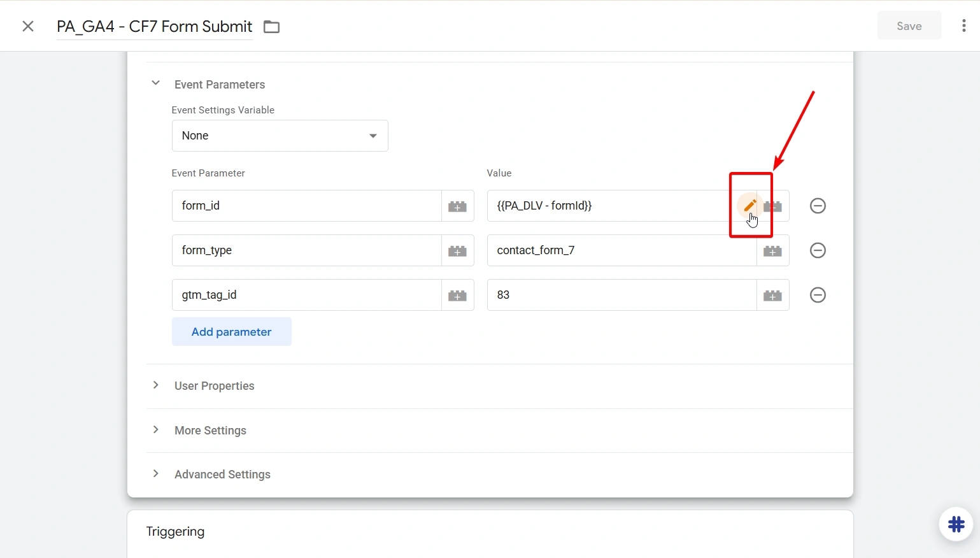Insert variable for contact_form_7 value
980x558 pixels.
(772, 250)
